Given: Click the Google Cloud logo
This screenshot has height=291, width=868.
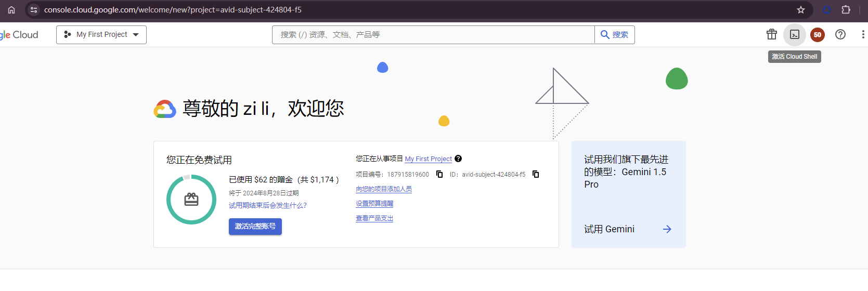Looking at the screenshot, I should (19, 35).
